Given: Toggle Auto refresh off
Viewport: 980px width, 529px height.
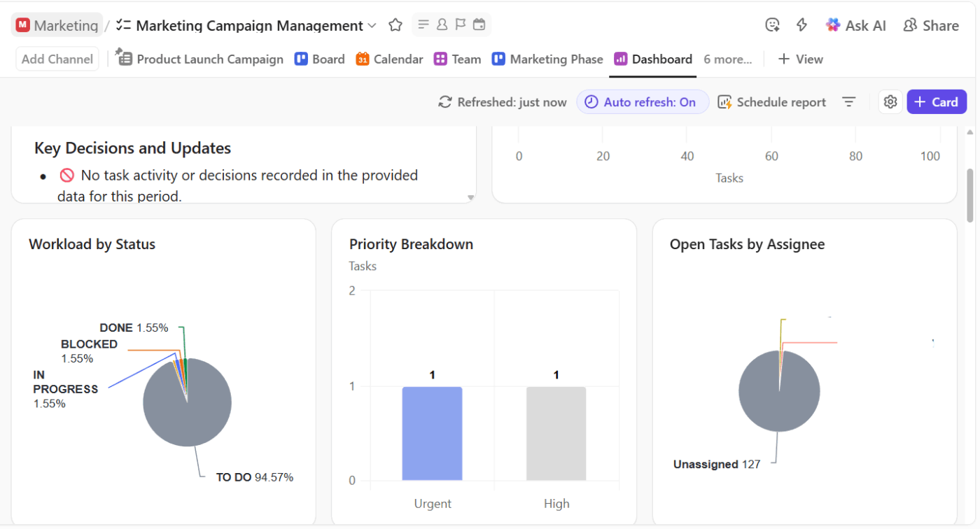Looking at the screenshot, I should coord(642,101).
